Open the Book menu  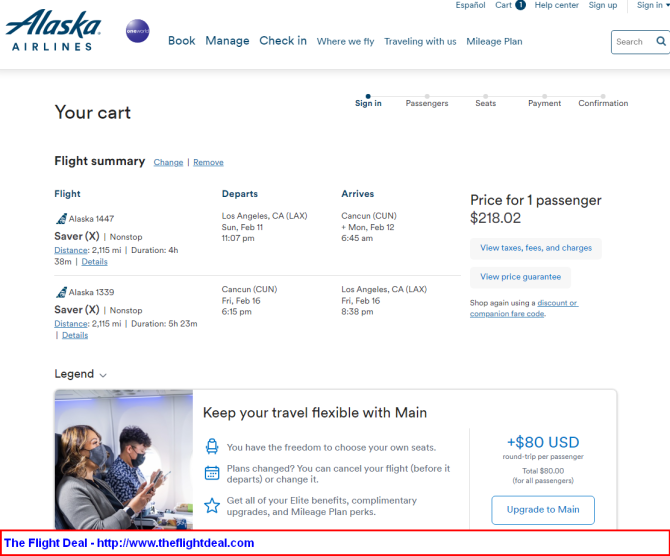point(182,41)
